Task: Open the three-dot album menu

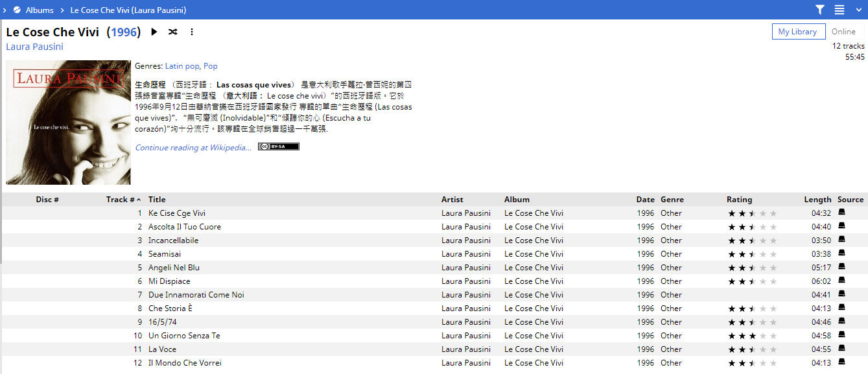Action: tap(192, 32)
